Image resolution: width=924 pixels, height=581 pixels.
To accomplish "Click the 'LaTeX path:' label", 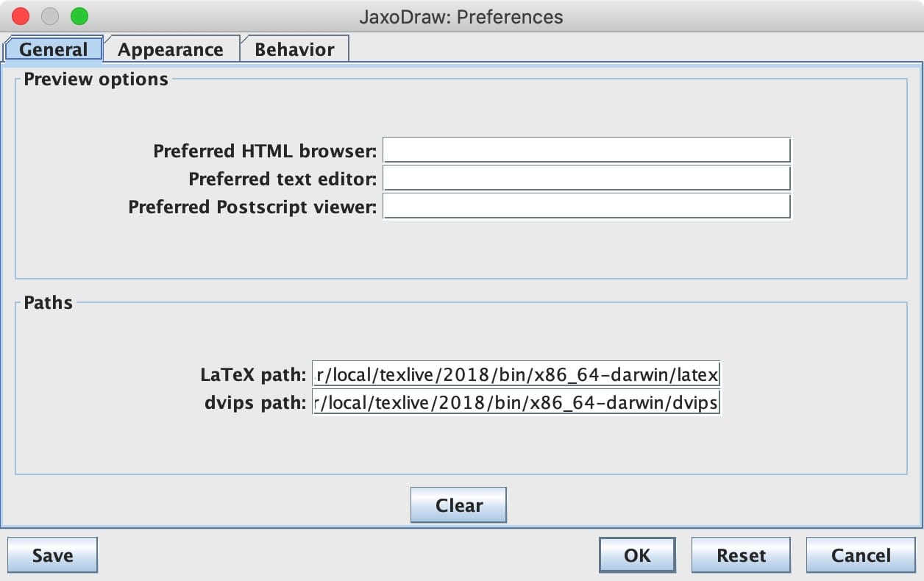I will (253, 375).
